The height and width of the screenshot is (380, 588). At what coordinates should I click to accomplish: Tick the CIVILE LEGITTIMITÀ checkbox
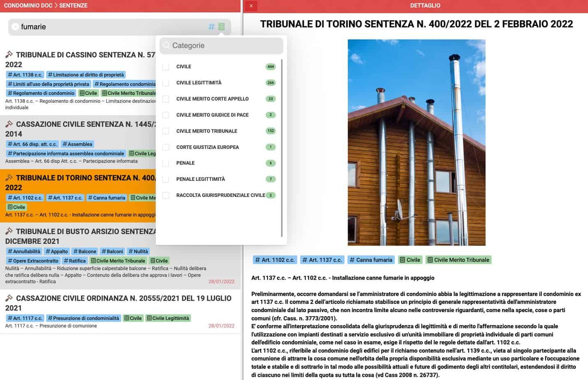click(x=166, y=83)
